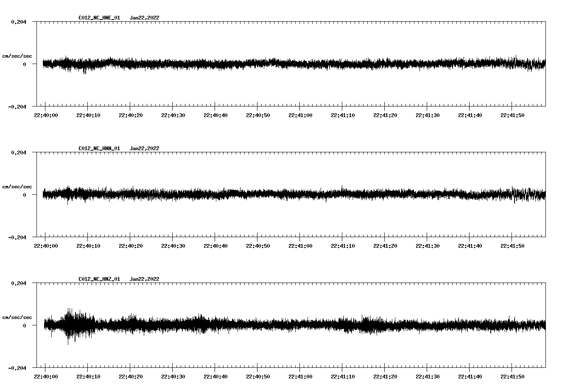Click the 22:41:20 time label on HNZ plot
The width and height of the screenshot is (576, 392).
click(x=385, y=377)
